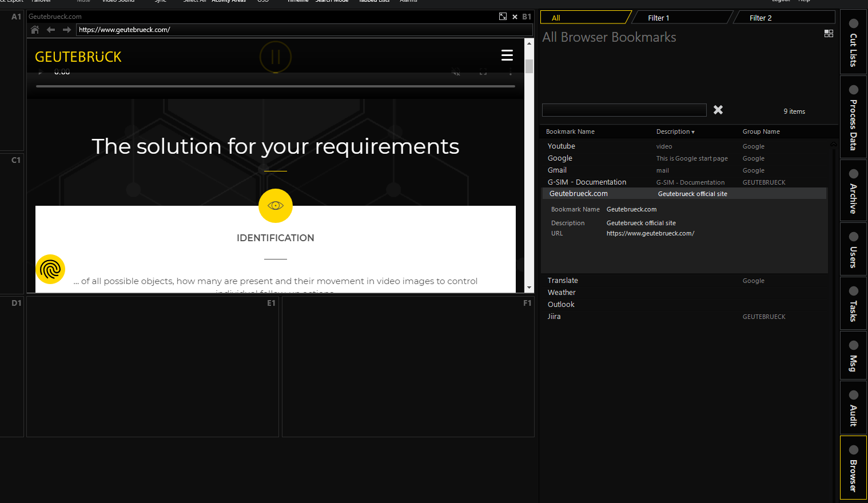Sort by Group Name column
Screen dimensions: 868x503
[x=761, y=131]
